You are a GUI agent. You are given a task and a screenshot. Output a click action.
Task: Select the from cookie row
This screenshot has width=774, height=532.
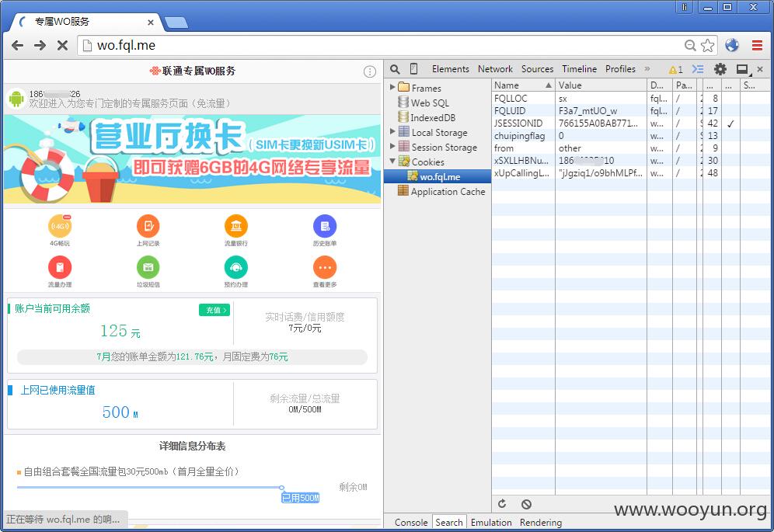pyautogui.click(x=630, y=148)
